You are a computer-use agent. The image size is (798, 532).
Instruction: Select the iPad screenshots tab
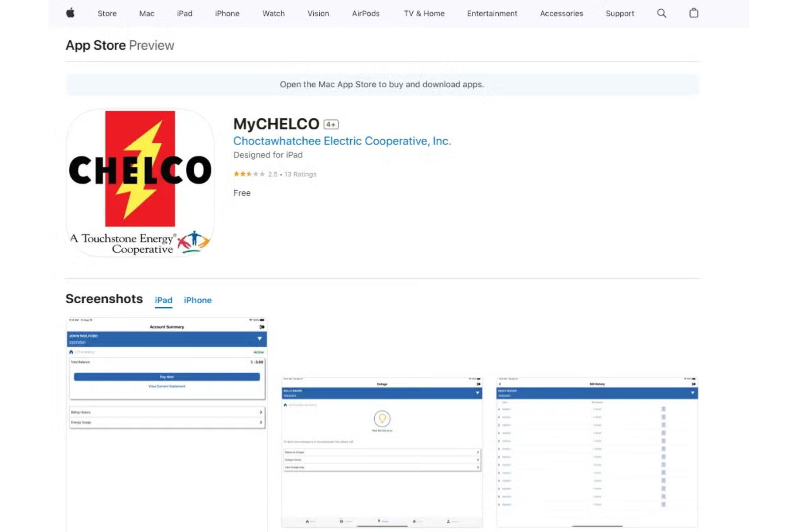(x=163, y=300)
